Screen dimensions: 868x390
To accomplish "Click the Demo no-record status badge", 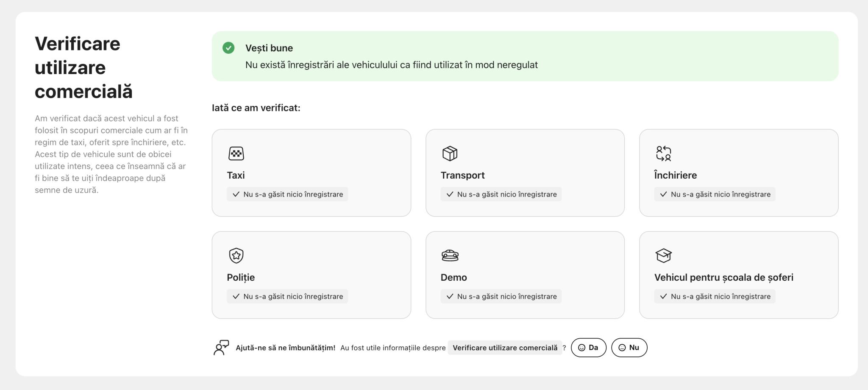I will tap(501, 296).
